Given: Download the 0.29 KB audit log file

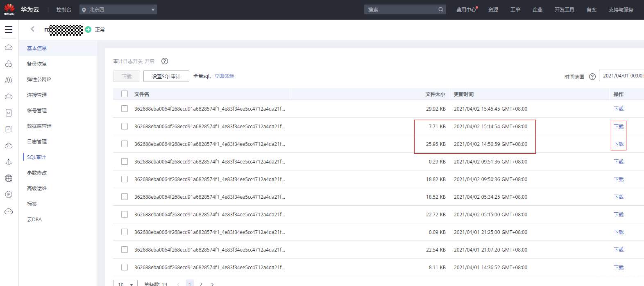Looking at the screenshot, I should click(619, 161).
